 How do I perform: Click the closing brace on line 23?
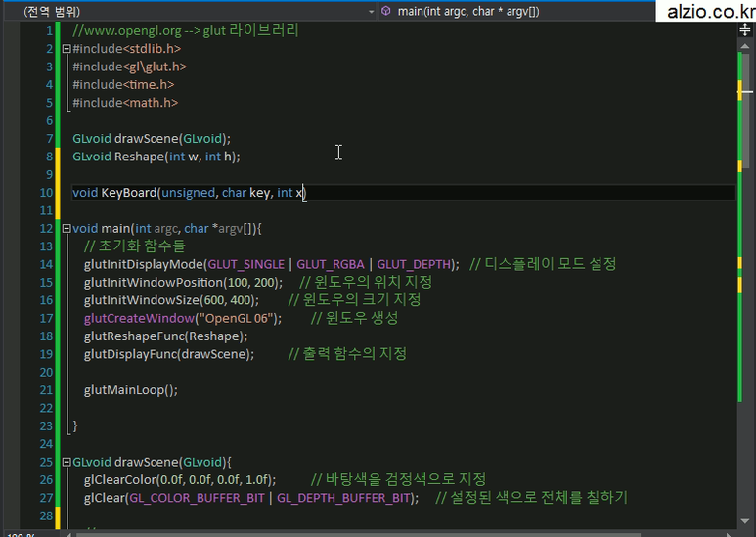pyautogui.click(x=74, y=426)
